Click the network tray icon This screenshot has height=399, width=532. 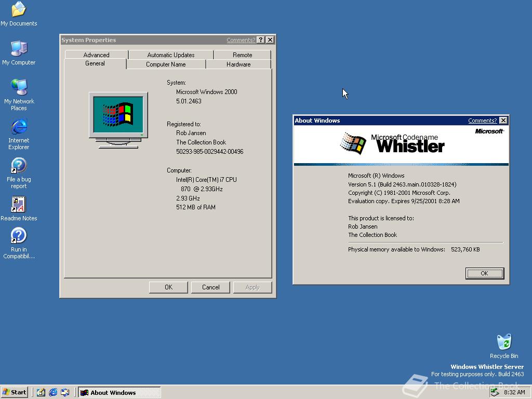click(x=495, y=392)
